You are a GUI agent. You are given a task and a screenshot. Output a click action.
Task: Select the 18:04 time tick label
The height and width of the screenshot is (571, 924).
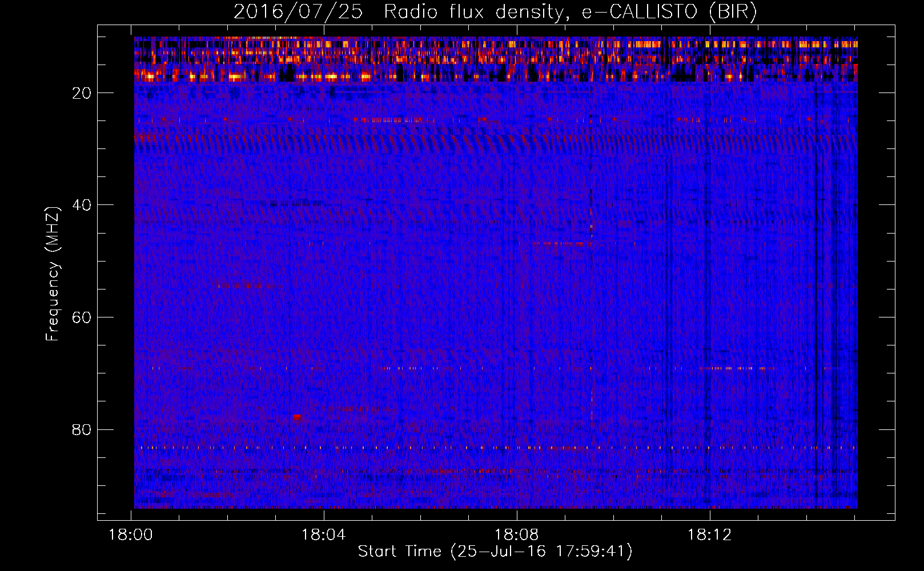point(324,535)
